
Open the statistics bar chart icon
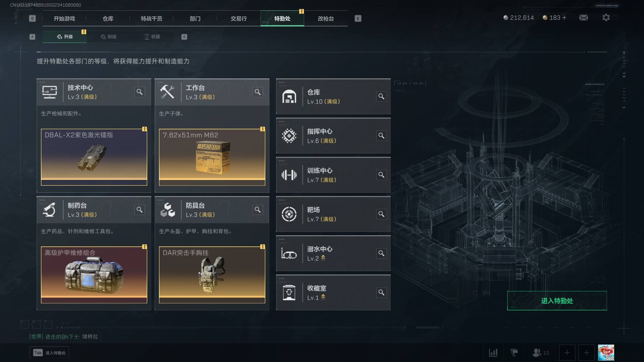click(493, 353)
